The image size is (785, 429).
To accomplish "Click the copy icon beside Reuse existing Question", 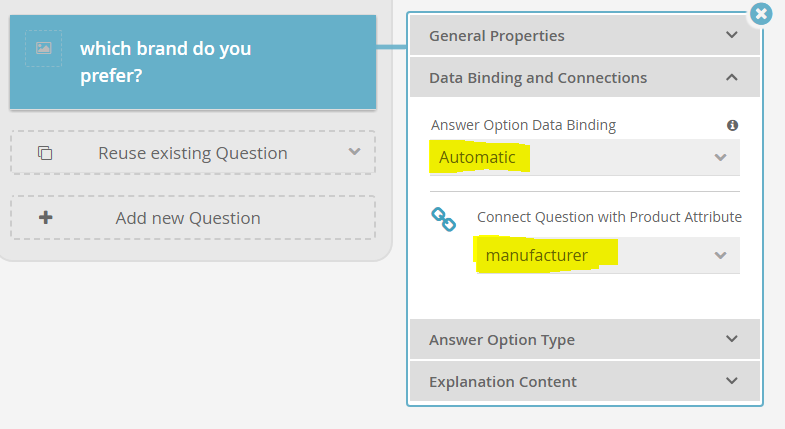I will point(45,153).
